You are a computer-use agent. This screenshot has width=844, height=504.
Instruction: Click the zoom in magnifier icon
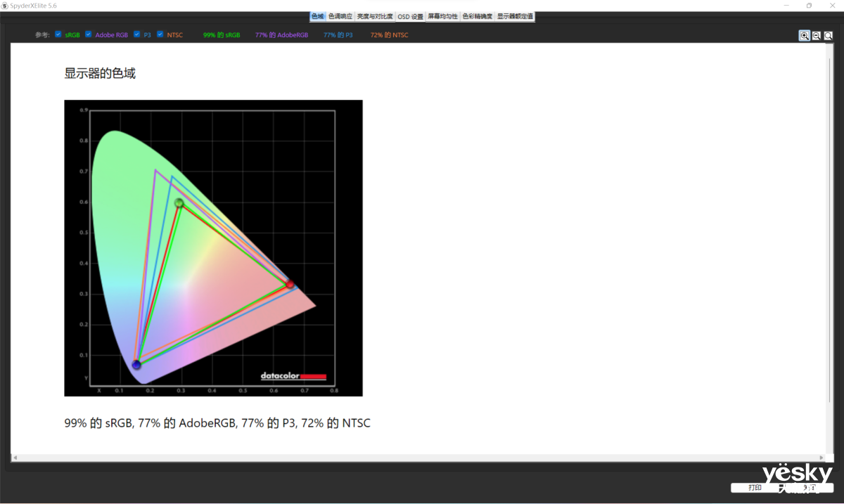click(804, 36)
